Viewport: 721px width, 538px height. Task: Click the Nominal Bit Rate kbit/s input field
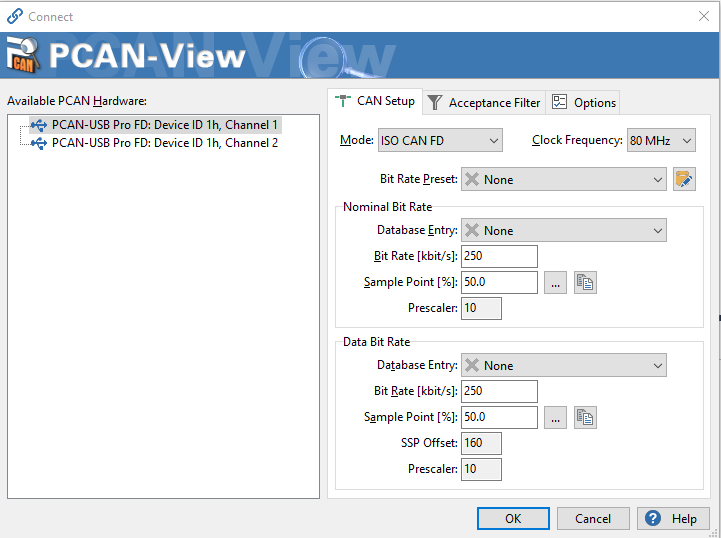499,256
